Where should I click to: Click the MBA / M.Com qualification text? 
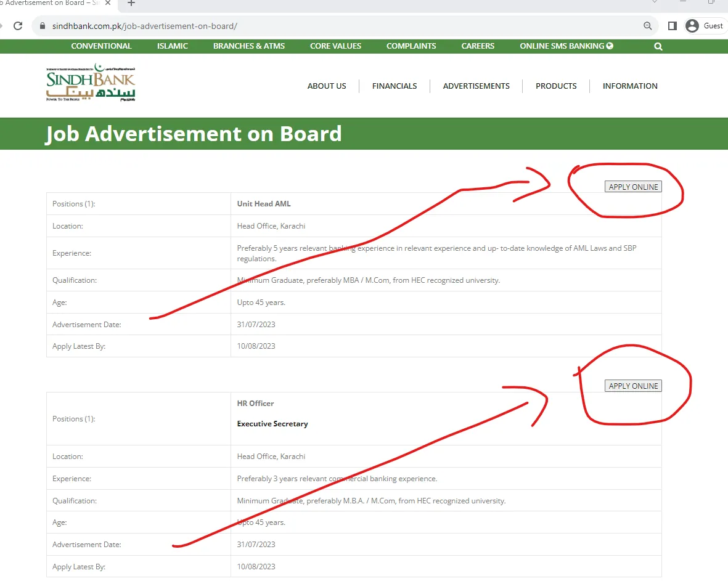click(x=368, y=280)
